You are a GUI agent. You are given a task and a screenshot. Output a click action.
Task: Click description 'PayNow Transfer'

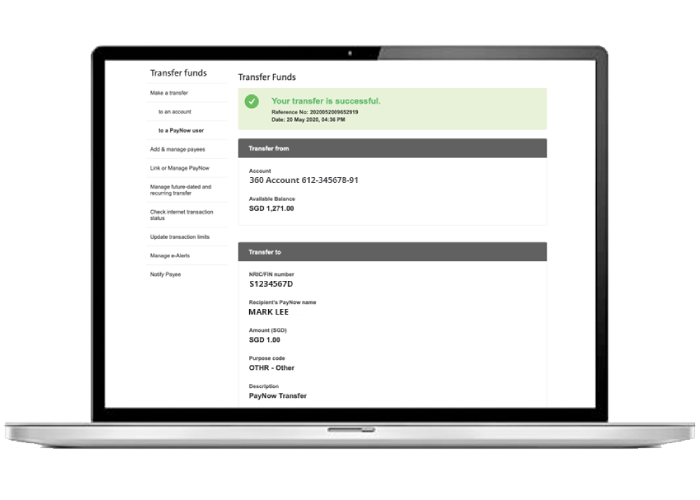tap(278, 396)
